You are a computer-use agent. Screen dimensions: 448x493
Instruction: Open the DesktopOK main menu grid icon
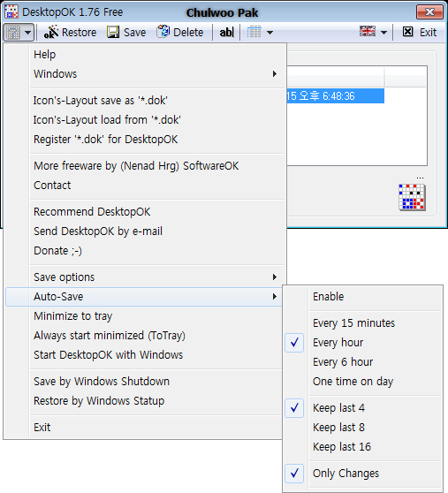[13, 33]
